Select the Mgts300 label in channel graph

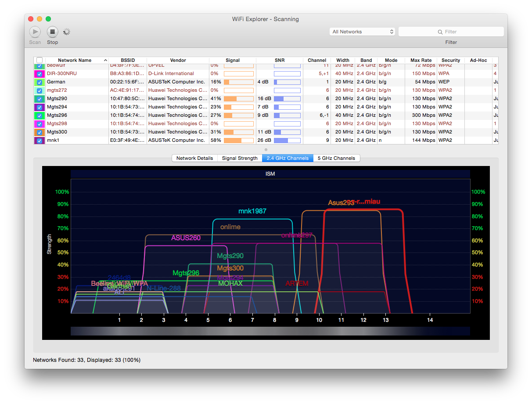click(230, 268)
